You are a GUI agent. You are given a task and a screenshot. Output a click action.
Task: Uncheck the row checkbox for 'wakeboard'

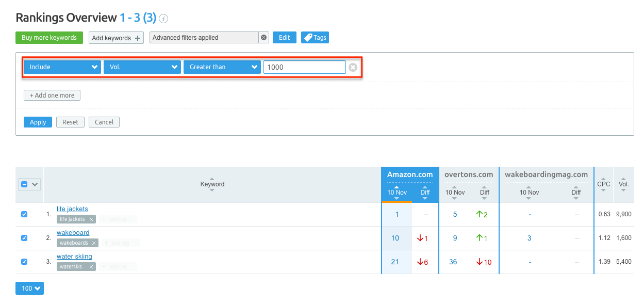(24, 237)
